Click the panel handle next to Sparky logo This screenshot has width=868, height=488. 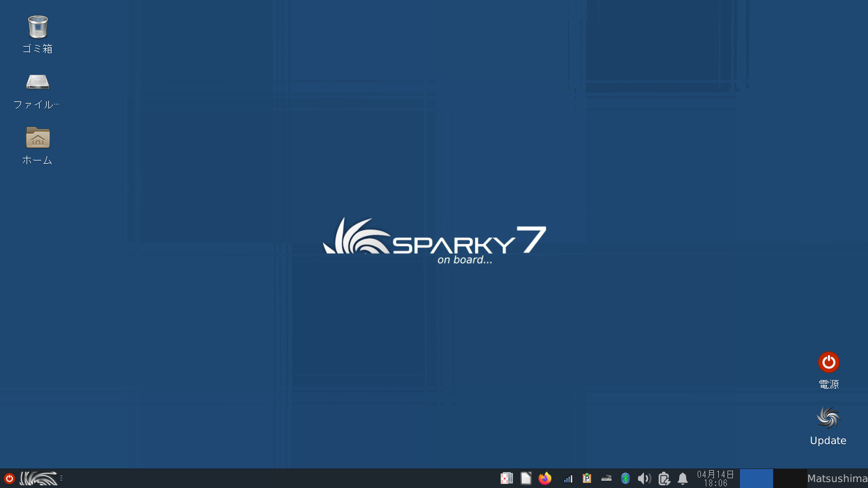tap(61, 478)
